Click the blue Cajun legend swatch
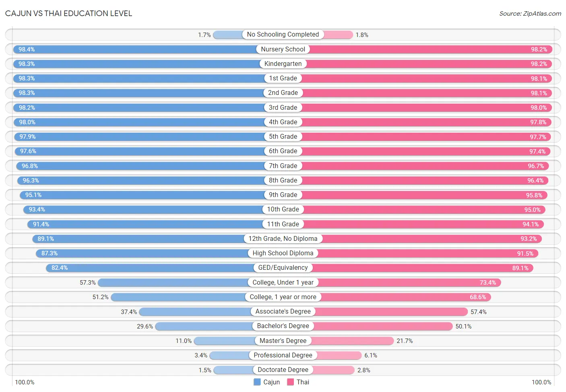 tap(257, 382)
